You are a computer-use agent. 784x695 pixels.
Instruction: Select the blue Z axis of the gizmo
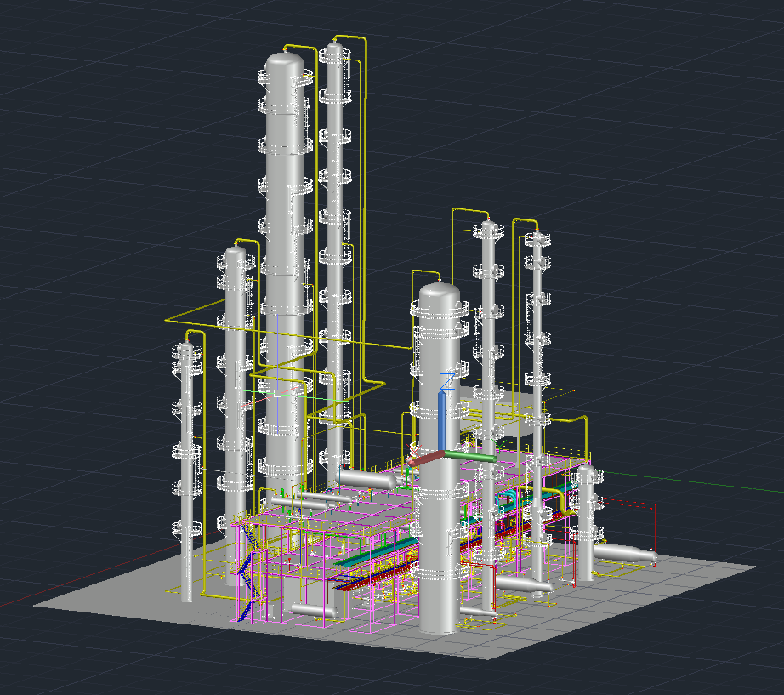(442, 420)
